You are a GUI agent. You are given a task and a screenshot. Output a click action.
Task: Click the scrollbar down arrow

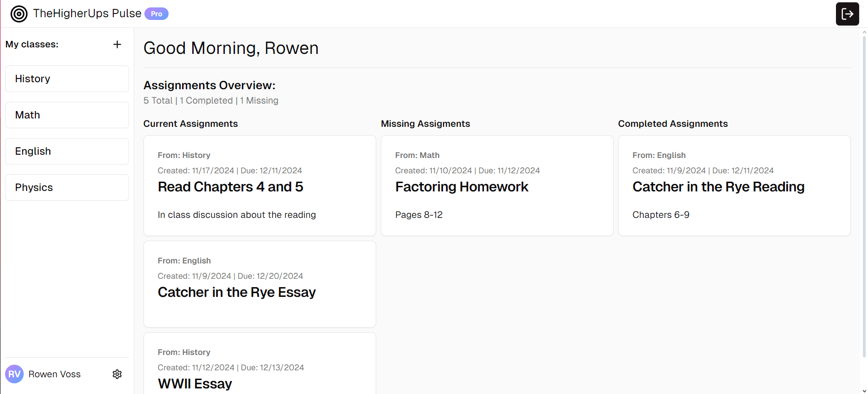tap(864, 391)
